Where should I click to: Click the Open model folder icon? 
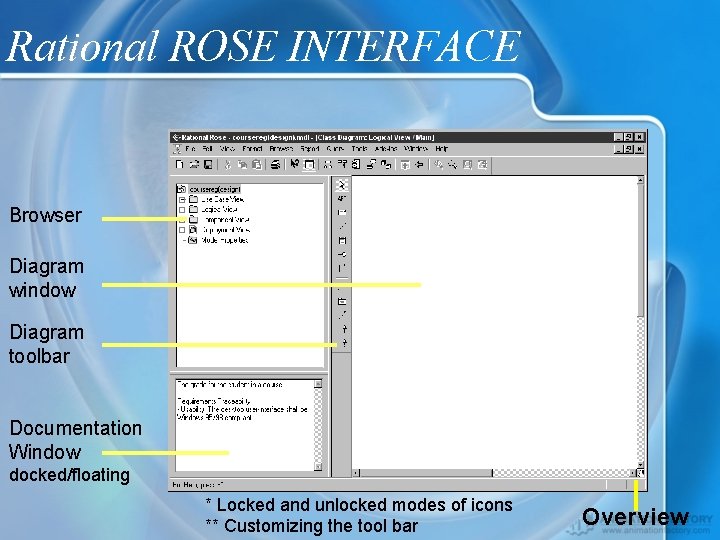[x=194, y=164]
